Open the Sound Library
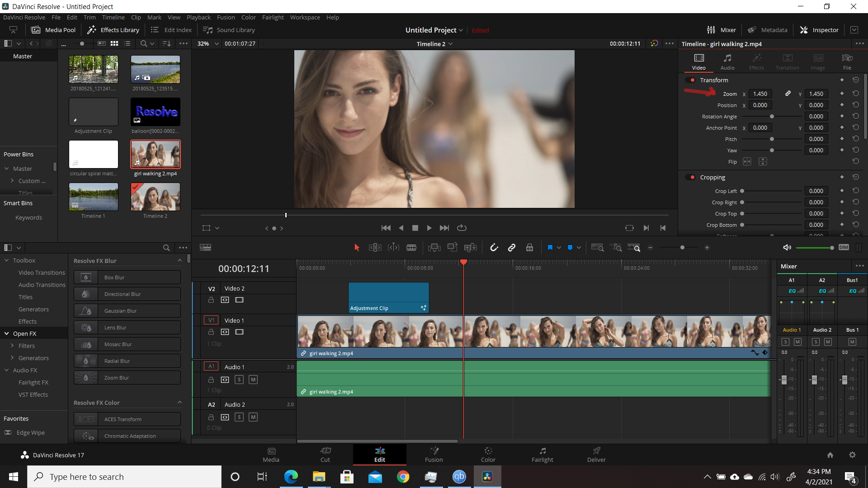868x488 pixels. [x=229, y=30]
